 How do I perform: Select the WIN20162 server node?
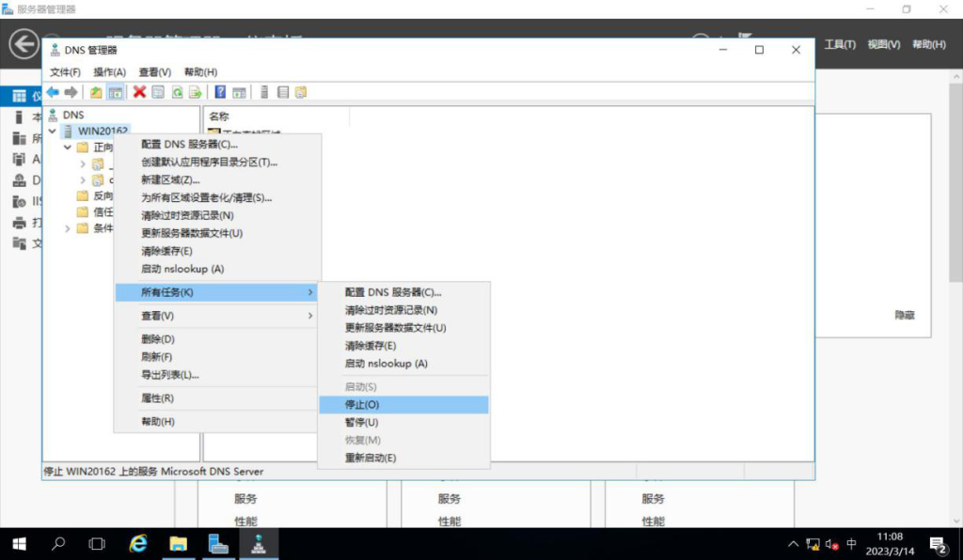tap(103, 131)
